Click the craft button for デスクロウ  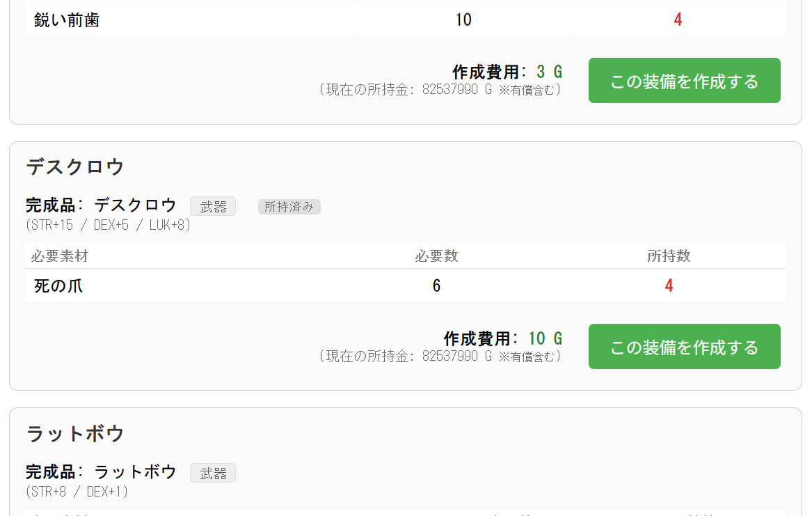[x=684, y=347]
